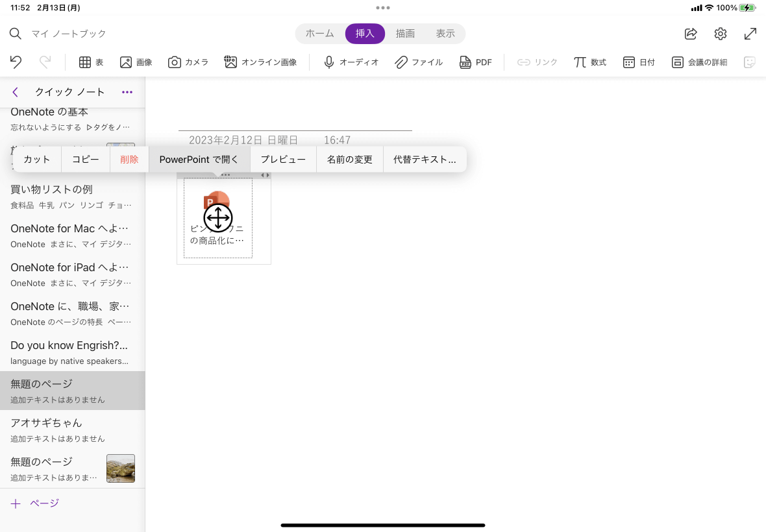Open OneNote for Mac へよ… page

click(x=72, y=236)
